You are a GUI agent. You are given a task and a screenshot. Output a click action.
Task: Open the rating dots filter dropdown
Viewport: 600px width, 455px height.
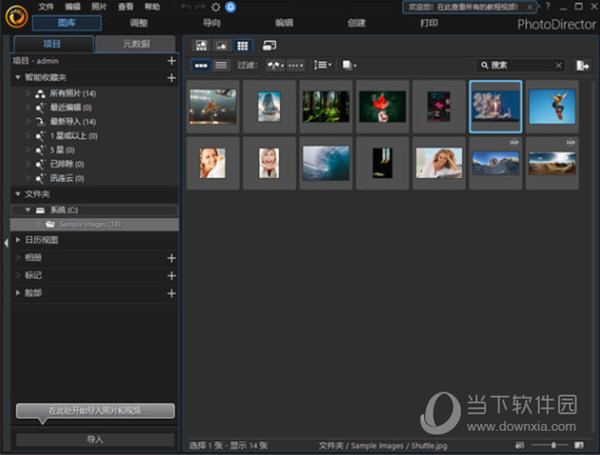[x=295, y=65]
